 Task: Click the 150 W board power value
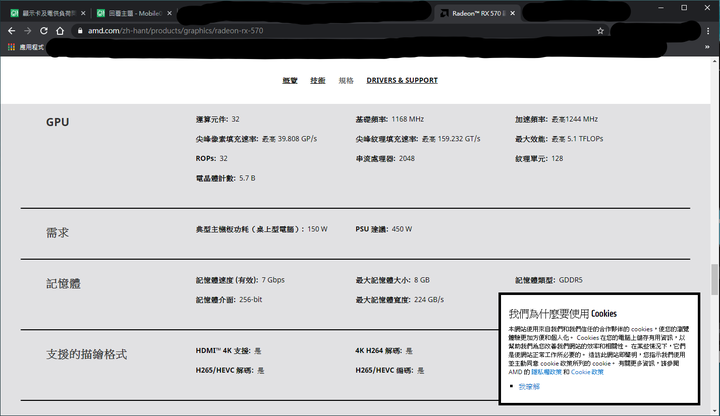pyautogui.click(x=317, y=229)
